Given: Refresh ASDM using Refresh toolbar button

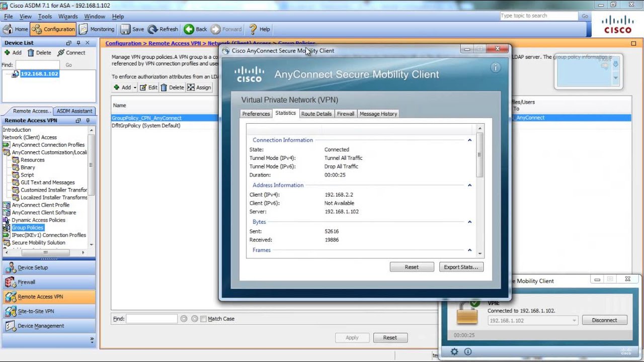Looking at the screenshot, I should (163, 29).
